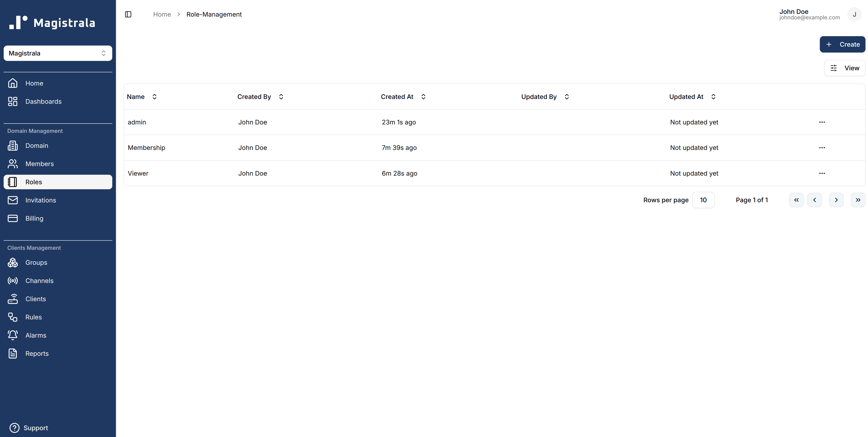Toggle the sidebar collapse icon
The image size is (868, 437).
point(128,14)
